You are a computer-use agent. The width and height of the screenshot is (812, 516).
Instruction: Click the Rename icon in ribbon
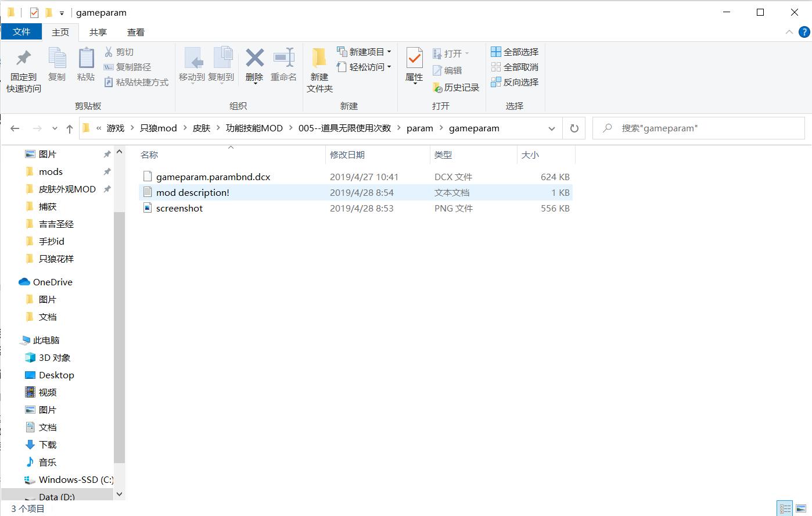click(283, 58)
